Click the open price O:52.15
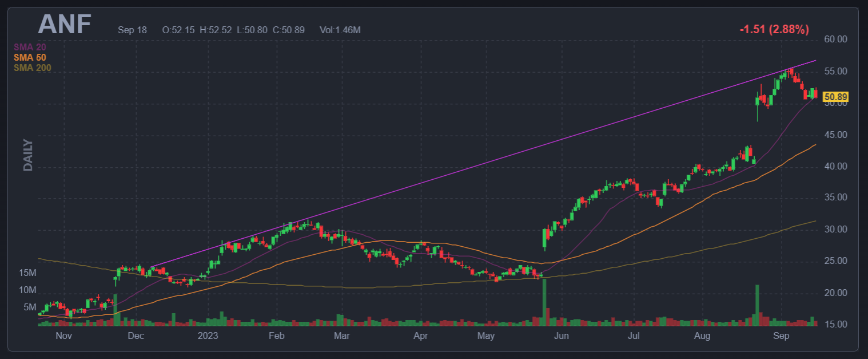Image resolution: width=868 pixels, height=359 pixels. tap(178, 30)
